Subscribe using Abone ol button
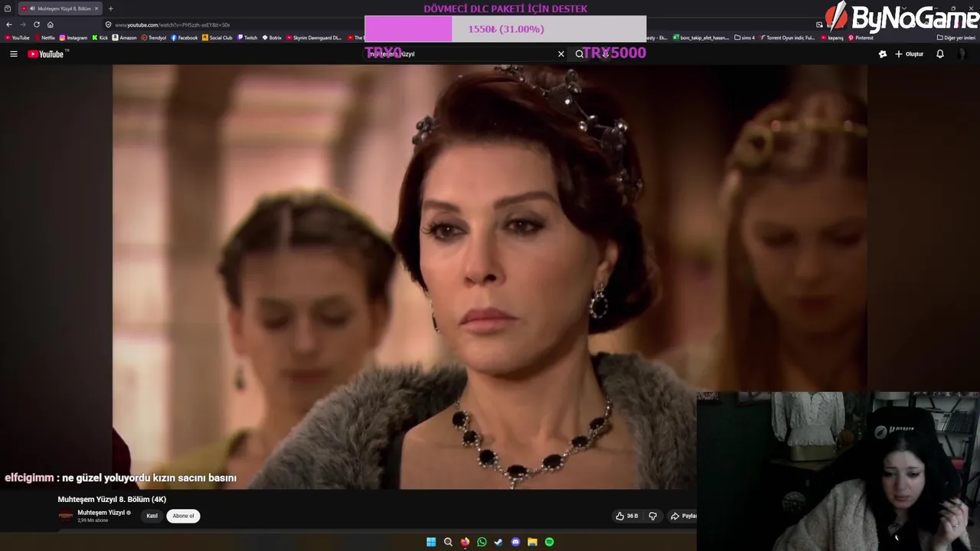The height and width of the screenshot is (551, 980). tap(183, 516)
